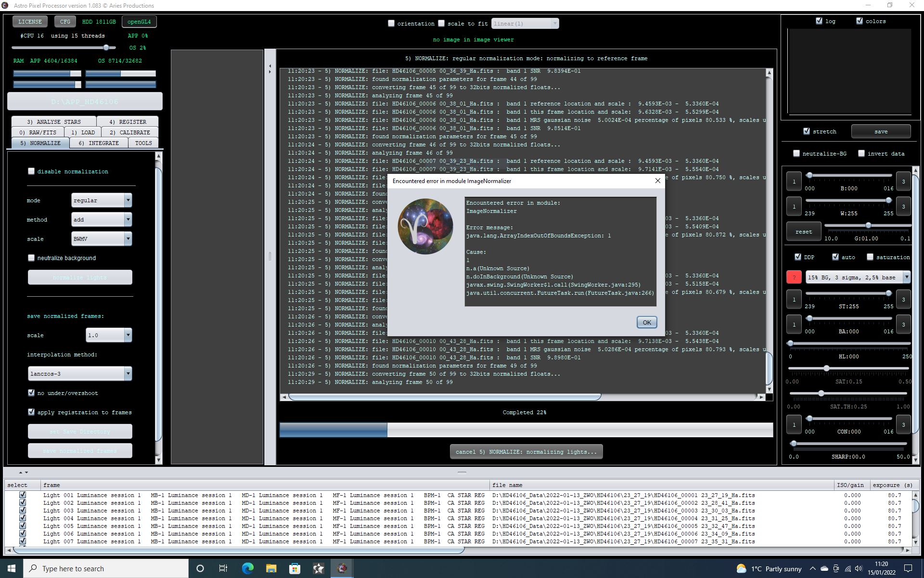The width and height of the screenshot is (924, 578).
Task: Click the weather icon in taskbar
Action: click(741, 569)
